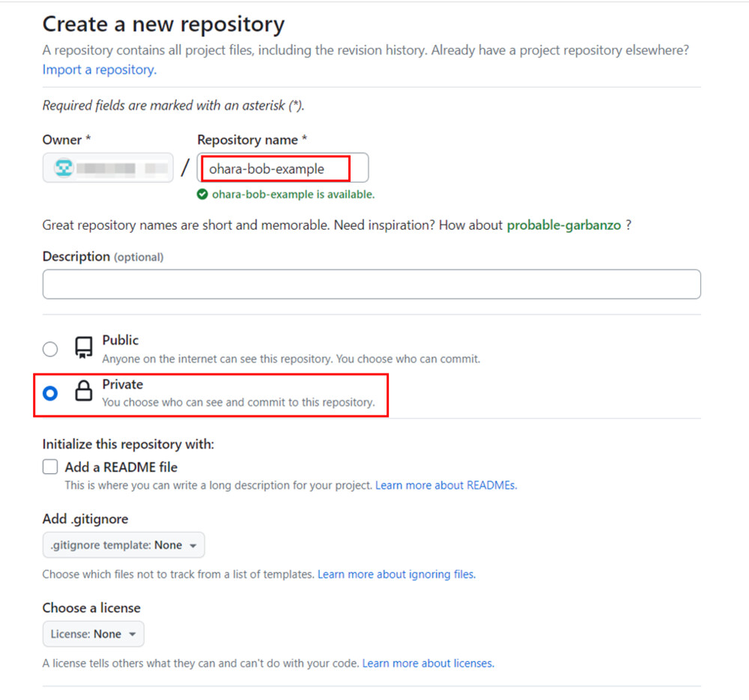This screenshot has height=700, width=749.
Task: Use the probable-garbanzo name suggestion
Action: click(x=564, y=225)
